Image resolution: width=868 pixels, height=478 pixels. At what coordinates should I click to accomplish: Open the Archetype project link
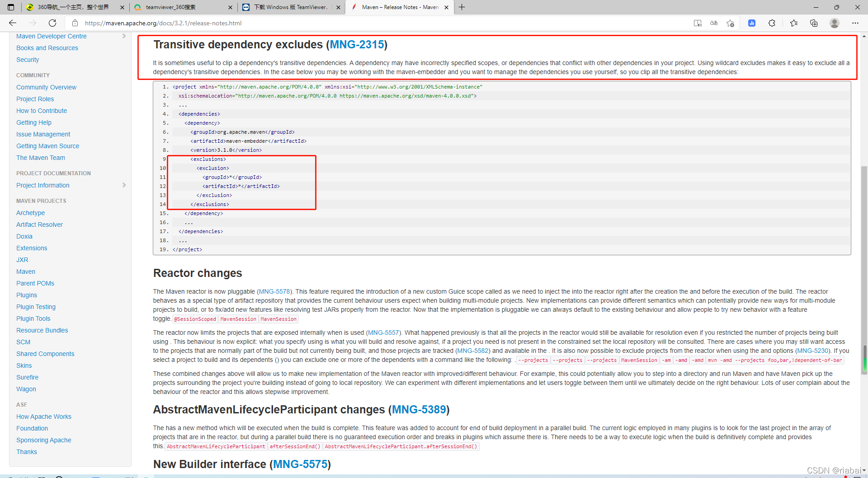[30, 213]
